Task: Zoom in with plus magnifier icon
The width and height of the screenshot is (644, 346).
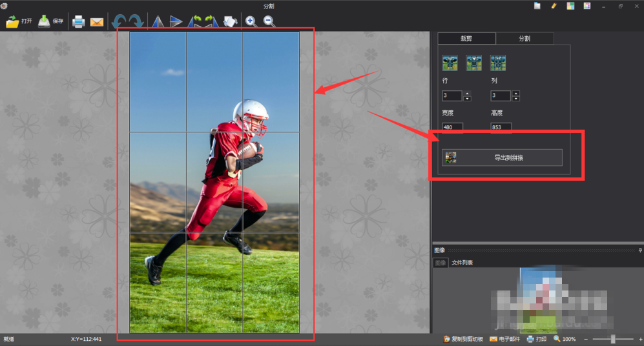Action: click(x=251, y=21)
